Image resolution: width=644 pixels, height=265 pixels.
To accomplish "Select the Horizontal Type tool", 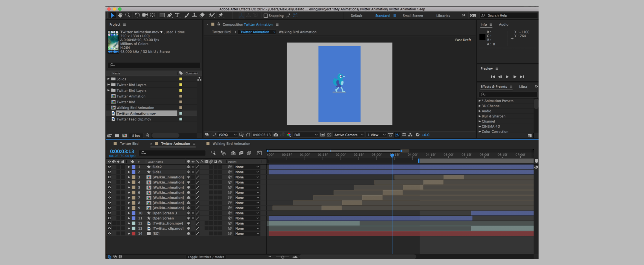I will [x=177, y=15].
